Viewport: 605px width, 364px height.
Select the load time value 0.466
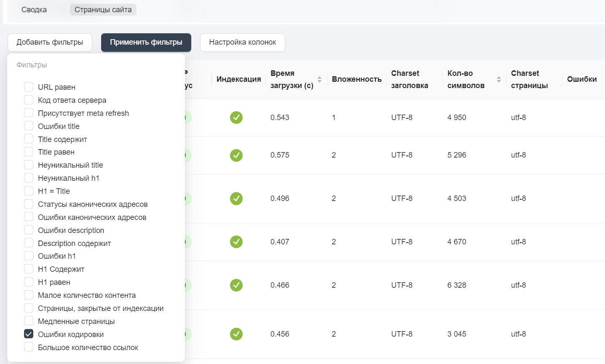pos(280,285)
